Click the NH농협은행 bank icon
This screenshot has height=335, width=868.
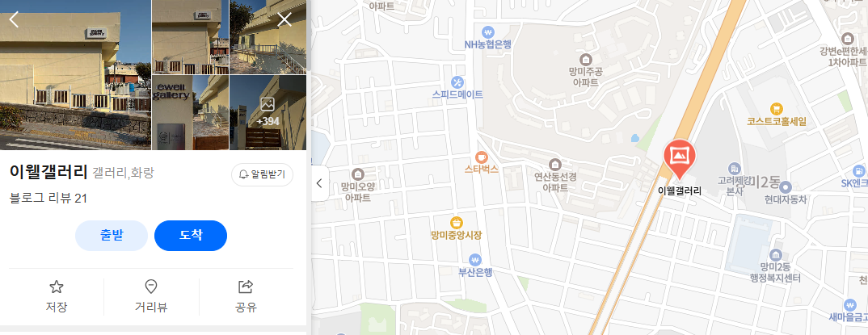[x=487, y=32]
